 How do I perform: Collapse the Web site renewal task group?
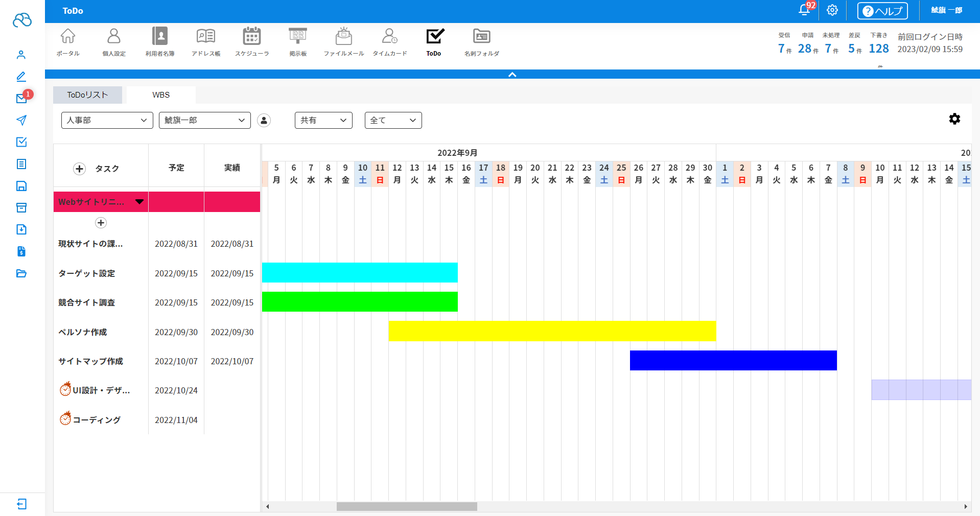coord(139,202)
